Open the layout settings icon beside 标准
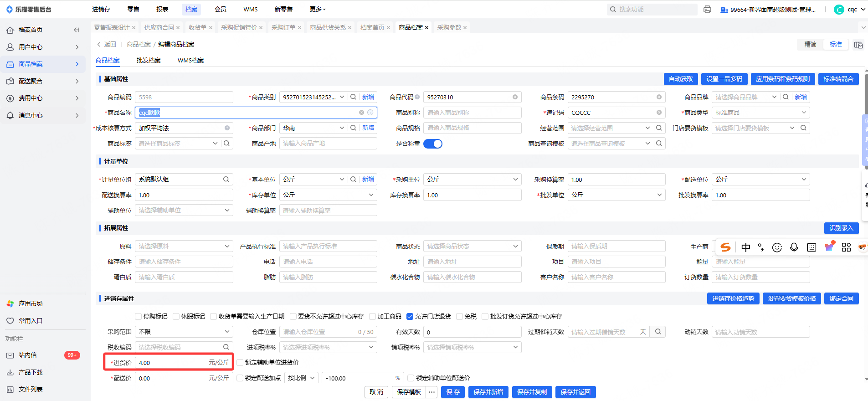The image size is (868, 401). pos(858,45)
